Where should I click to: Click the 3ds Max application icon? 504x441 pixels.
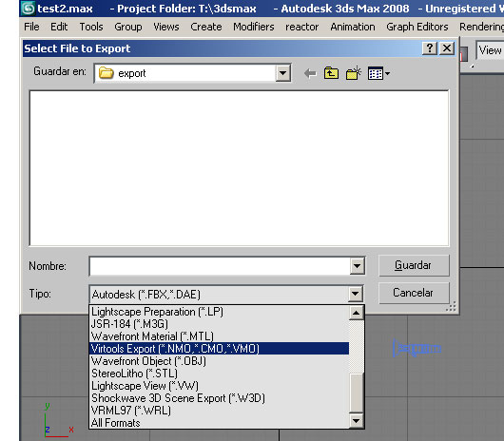28,9
